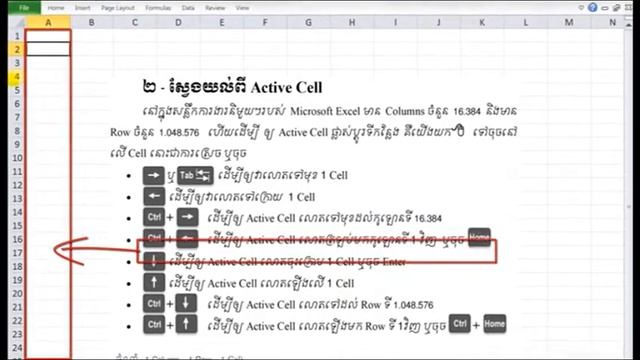Switch to the Formulas tab
Viewport: 640px width, 360px height.
point(158,8)
